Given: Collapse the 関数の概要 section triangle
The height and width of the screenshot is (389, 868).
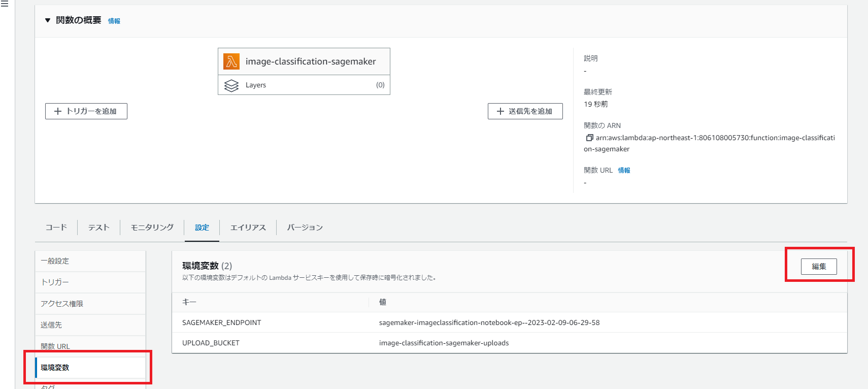Looking at the screenshot, I should (x=48, y=20).
